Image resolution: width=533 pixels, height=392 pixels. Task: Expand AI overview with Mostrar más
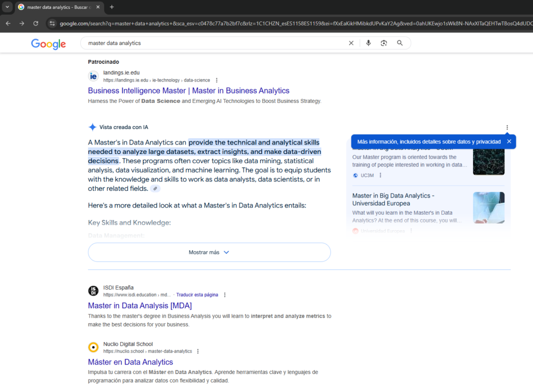pyautogui.click(x=209, y=253)
